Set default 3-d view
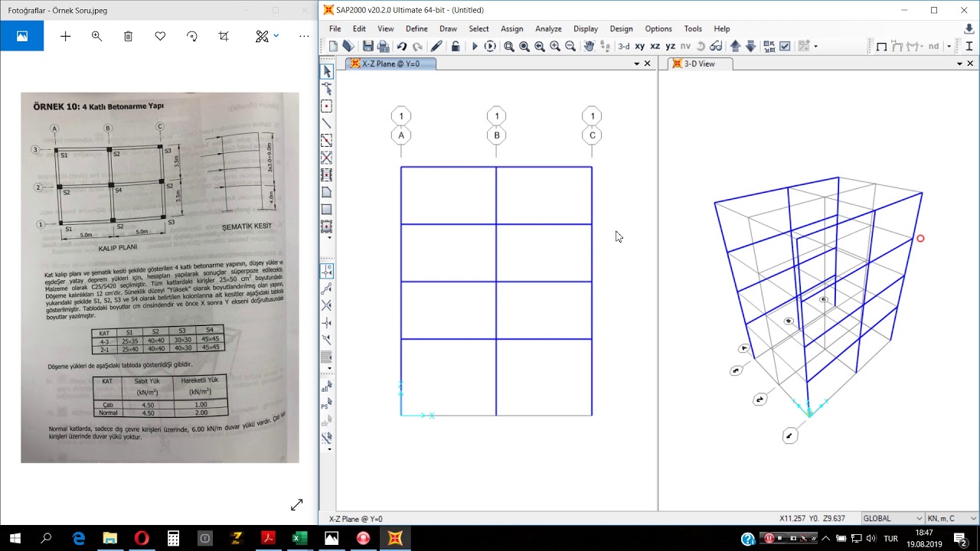The image size is (980, 551). point(624,47)
